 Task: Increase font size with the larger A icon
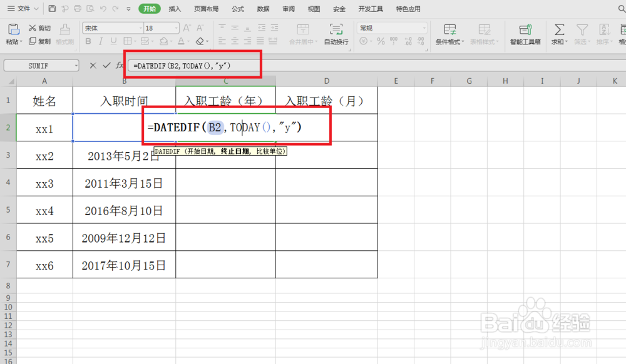[187, 28]
